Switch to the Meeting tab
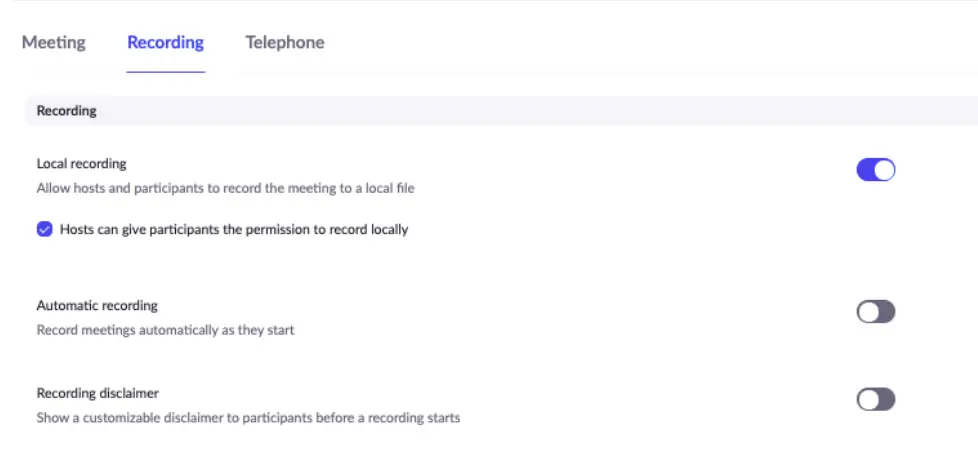Screen dimensions: 978x468 54,43
